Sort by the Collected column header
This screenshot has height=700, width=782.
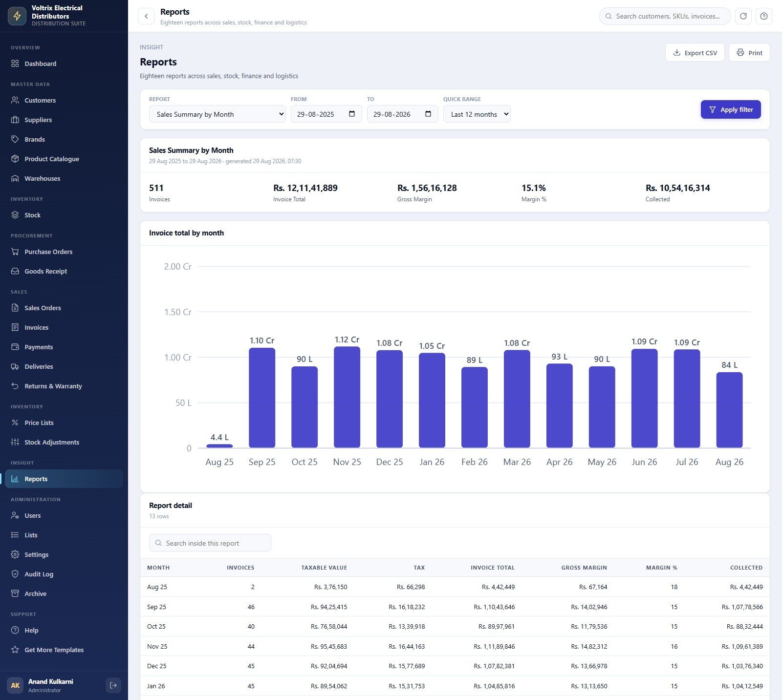click(x=746, y=568)
